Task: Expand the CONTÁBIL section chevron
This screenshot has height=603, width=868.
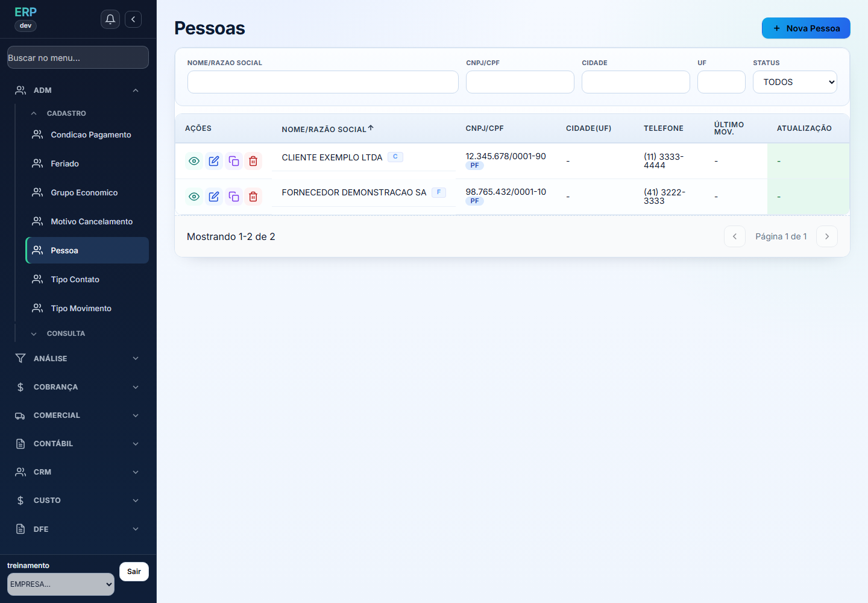Action: pos(136,444)
